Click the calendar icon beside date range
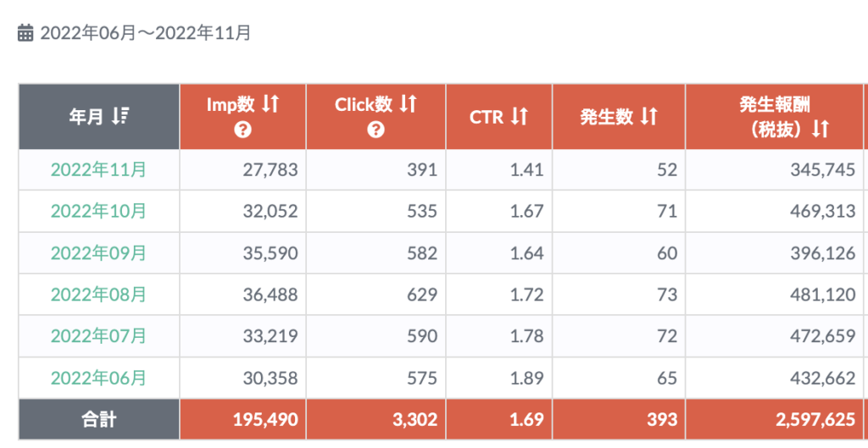 click(25, 33)
